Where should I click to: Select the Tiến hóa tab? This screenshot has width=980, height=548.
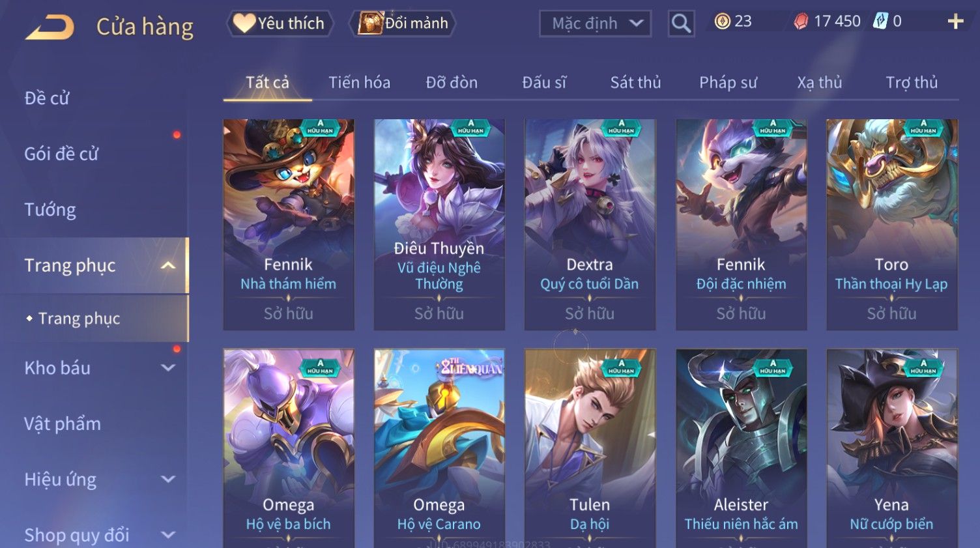click(x=359, y=83)
